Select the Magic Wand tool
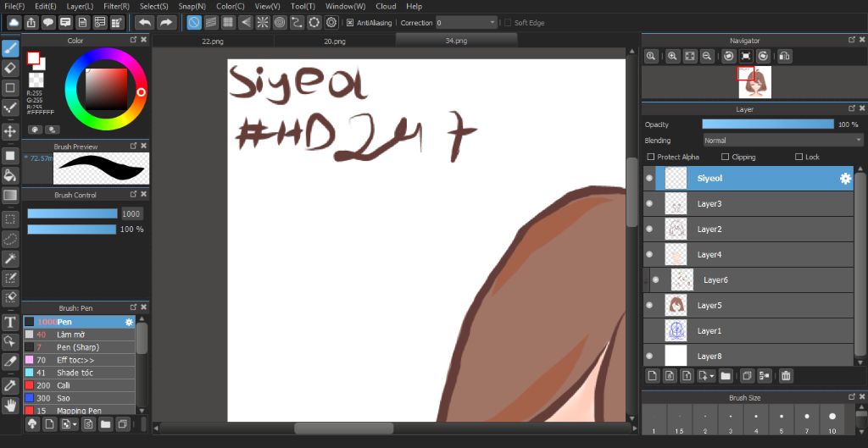This screenshot has height=448, width=868. coord(10,258)
